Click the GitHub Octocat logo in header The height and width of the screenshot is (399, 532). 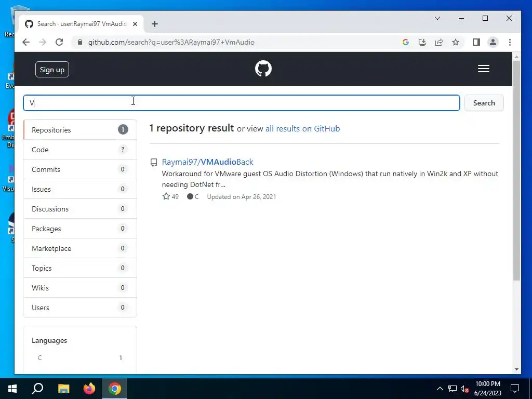pos(263,69)
